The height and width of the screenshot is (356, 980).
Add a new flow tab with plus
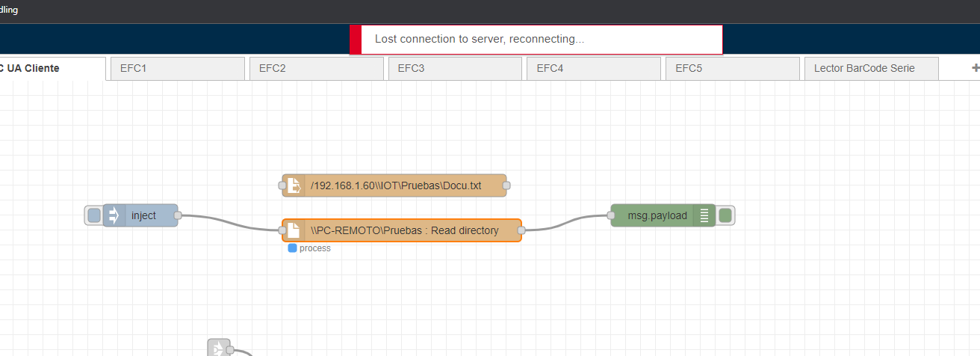point(975,68)
